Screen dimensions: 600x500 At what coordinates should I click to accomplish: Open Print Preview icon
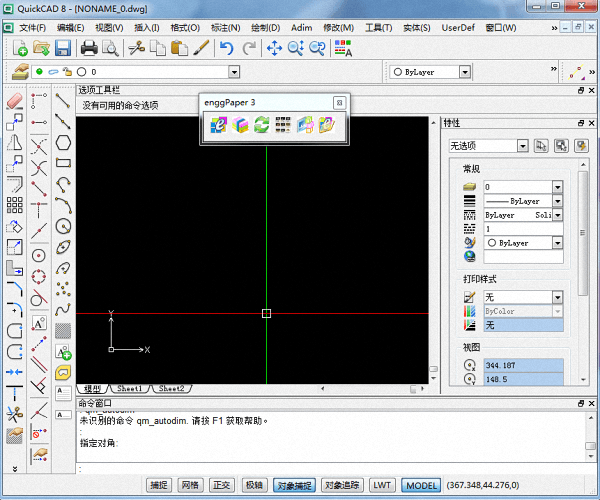pyautogui.click(x=111, y=48)
